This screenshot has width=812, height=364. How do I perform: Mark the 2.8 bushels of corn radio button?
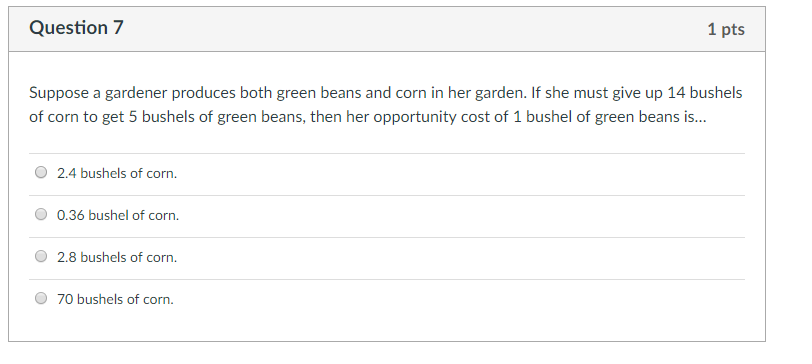(x=41, y=256)
